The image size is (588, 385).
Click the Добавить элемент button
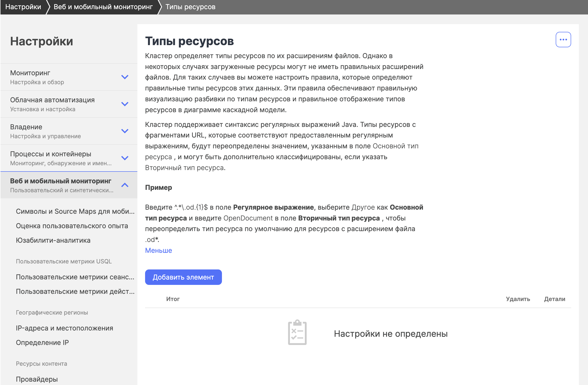183,277
